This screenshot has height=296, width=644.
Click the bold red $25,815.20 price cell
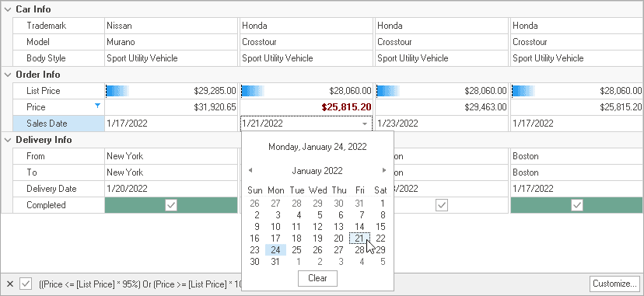(306, 107)
